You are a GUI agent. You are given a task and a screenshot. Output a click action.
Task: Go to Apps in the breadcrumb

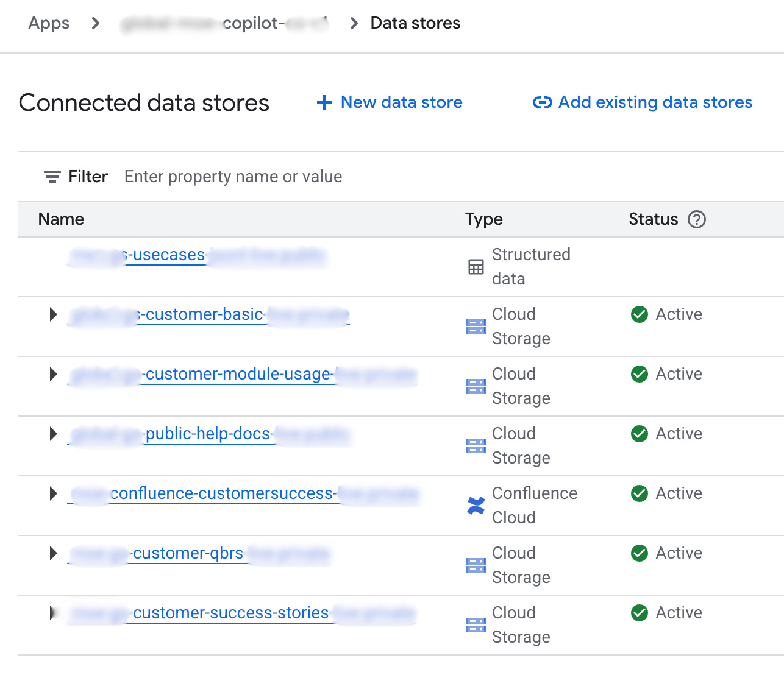click(x=49, y=23)
